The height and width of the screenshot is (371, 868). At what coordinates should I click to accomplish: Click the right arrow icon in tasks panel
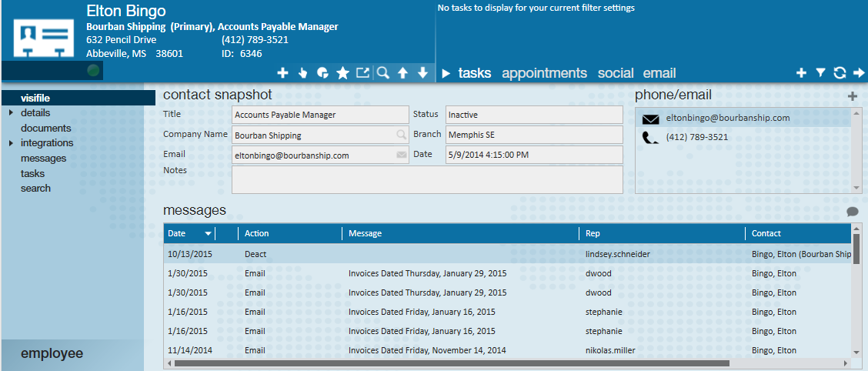point(859,73)
